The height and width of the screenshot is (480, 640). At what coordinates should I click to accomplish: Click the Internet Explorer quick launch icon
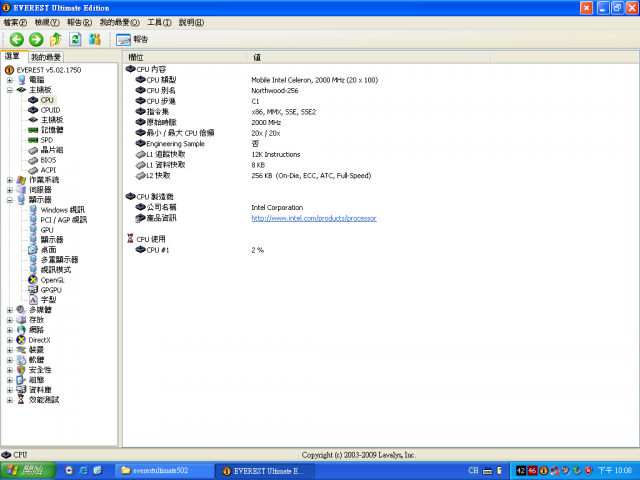pos(84,471)
